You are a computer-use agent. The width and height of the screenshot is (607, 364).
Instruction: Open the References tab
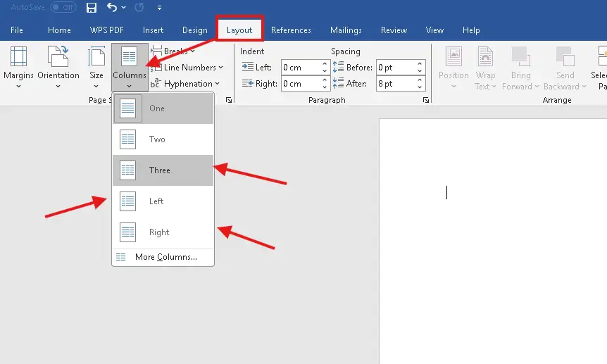(291, 30)
